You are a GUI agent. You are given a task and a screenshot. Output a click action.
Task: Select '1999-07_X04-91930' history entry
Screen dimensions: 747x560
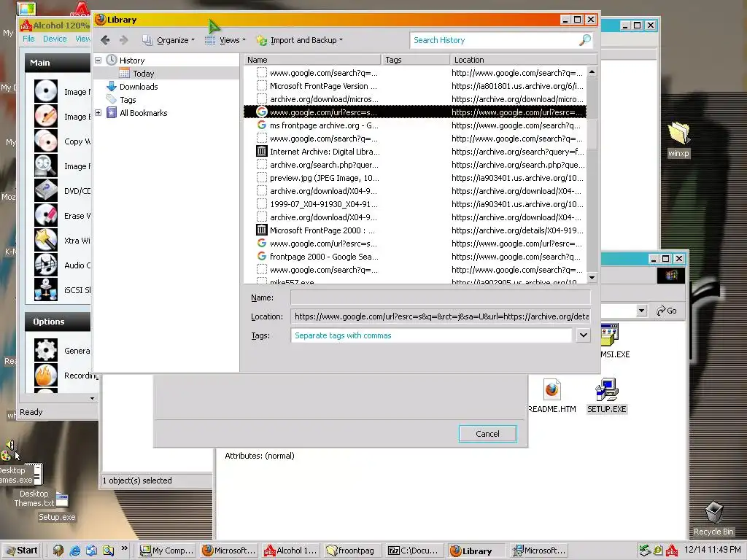pos(414,204)
